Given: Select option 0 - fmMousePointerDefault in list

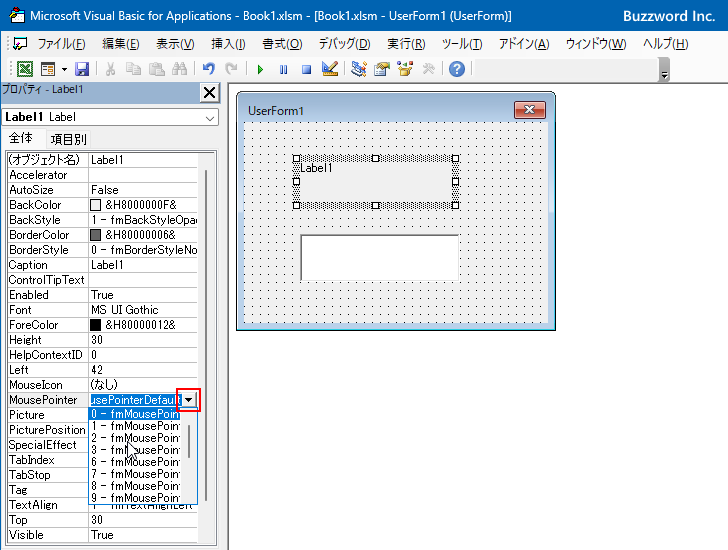Looking at the screenshot, I should (134, 414).
